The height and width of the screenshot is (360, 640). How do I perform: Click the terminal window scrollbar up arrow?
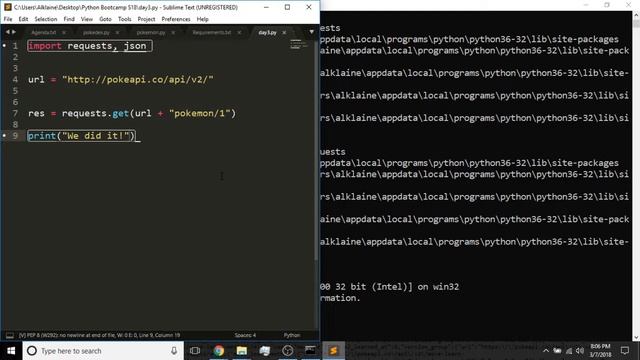tap(636, 15)
